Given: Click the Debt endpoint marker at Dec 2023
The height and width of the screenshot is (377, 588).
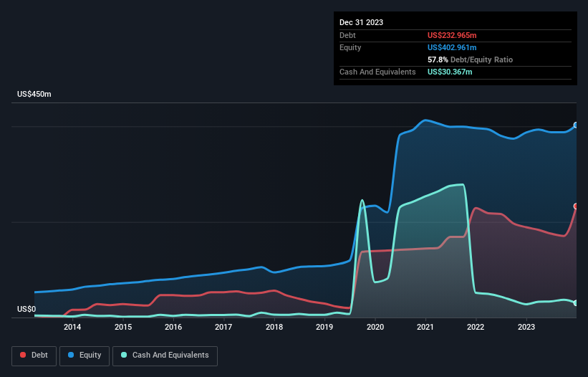Looking at the screenshot, I should click(x=576, y=206).
